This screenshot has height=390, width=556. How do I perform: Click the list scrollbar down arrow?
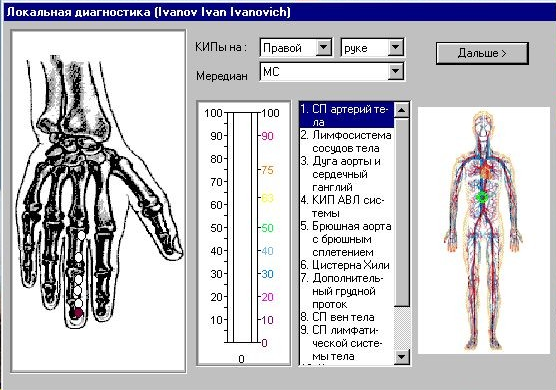pyautogui.click(x=402, y=356)
